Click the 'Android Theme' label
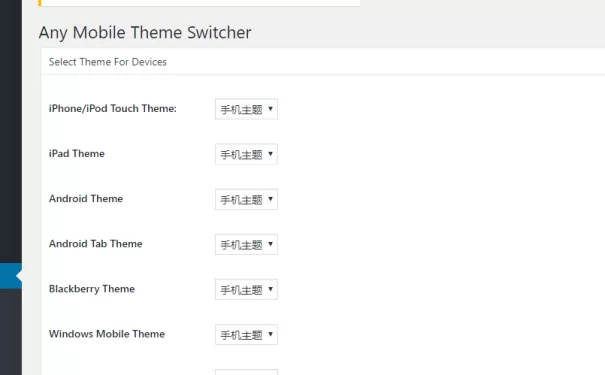The width and height of the screenshot is (605, 375). 86,199
